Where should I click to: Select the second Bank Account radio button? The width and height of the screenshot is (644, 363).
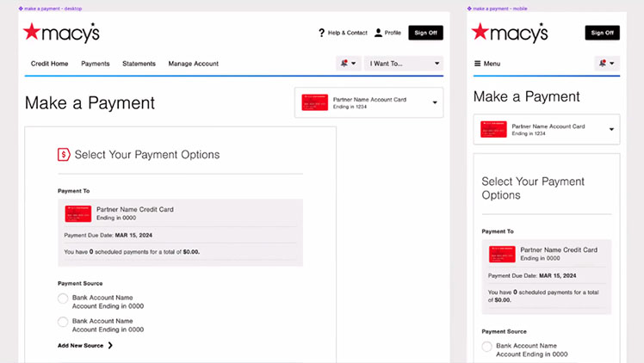pos(63,322)
